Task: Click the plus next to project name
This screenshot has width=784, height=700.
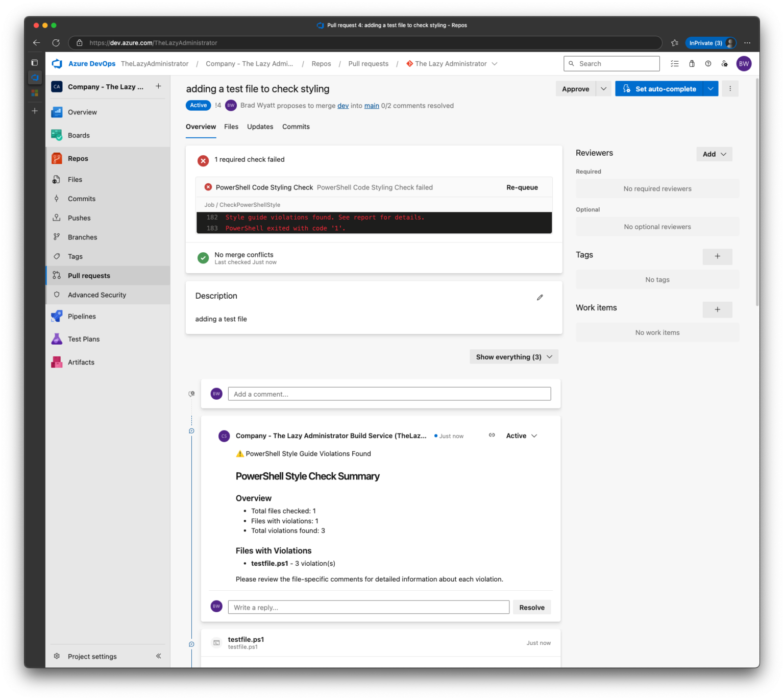Action: (x=159, y=86)
